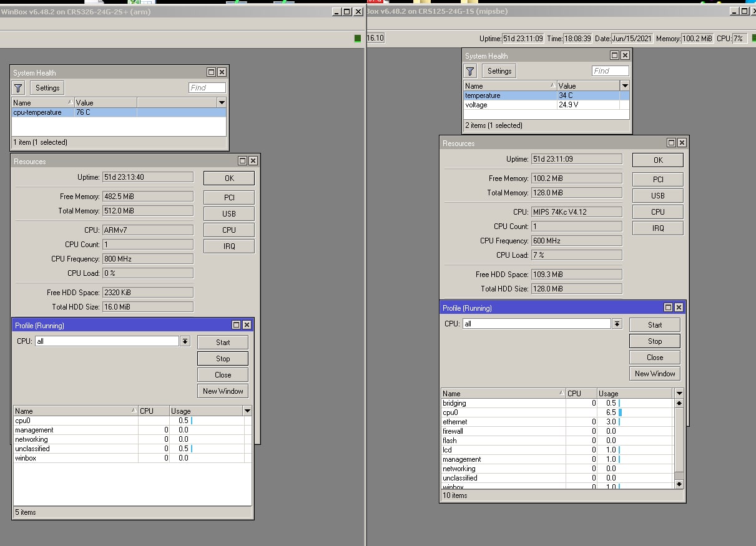Select winbox row in left Profile table
The image size is (756, 546).
coord(132,458)
